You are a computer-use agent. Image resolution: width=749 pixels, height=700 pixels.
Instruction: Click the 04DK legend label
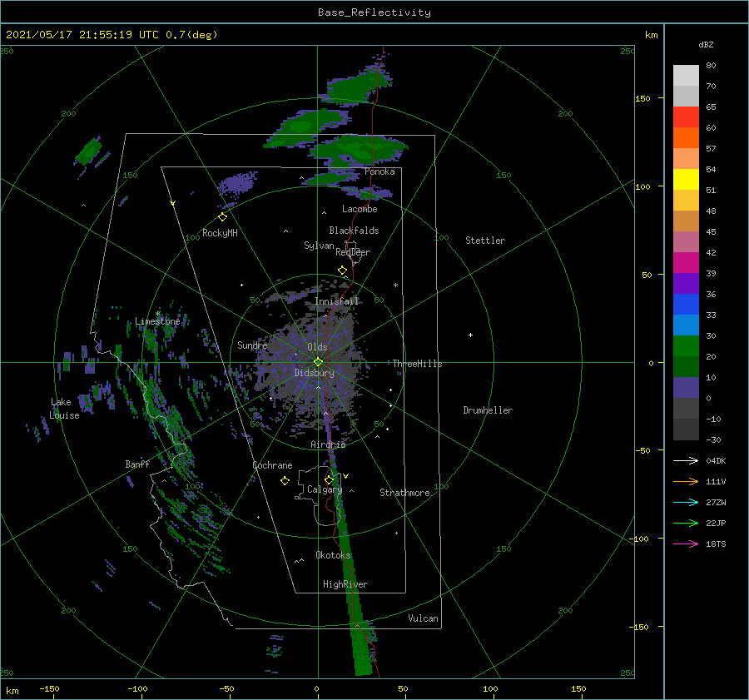716,460
